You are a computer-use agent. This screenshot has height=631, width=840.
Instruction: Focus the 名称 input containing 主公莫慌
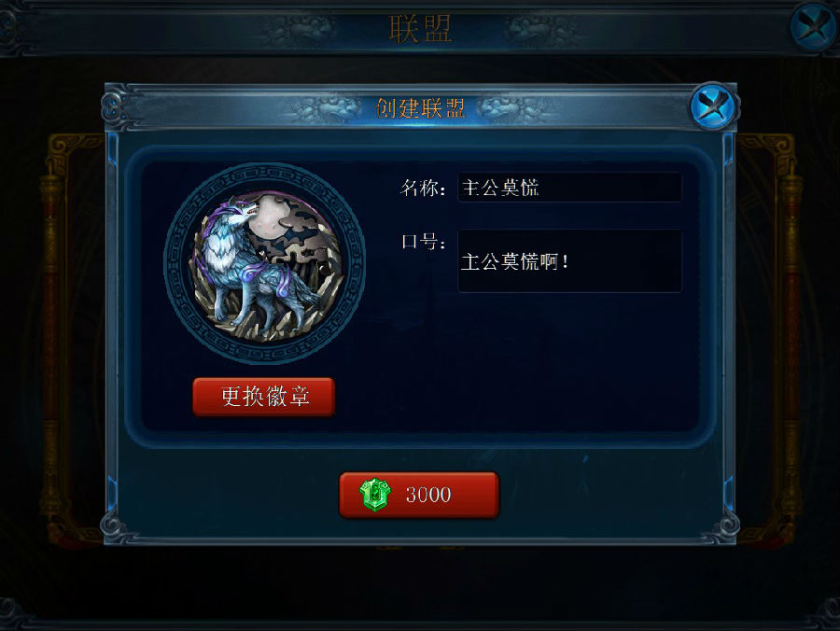[569, 187]
